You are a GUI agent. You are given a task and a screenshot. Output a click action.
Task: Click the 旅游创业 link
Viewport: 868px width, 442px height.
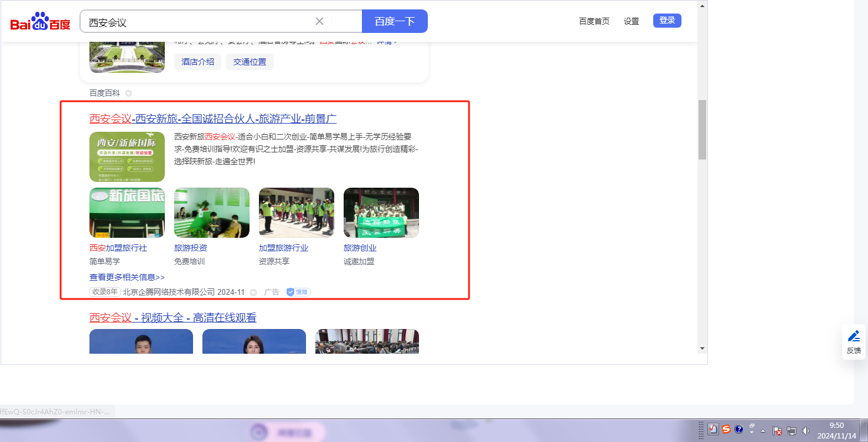360,248
